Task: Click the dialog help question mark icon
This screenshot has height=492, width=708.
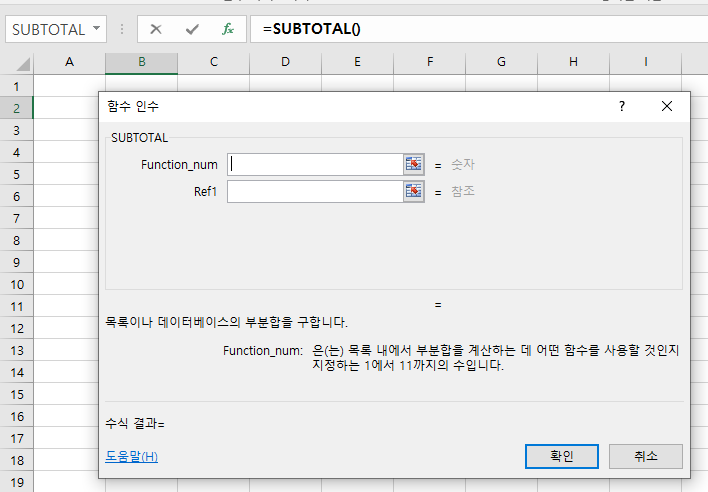Action: pyautogui.click(x=621, y=106)
